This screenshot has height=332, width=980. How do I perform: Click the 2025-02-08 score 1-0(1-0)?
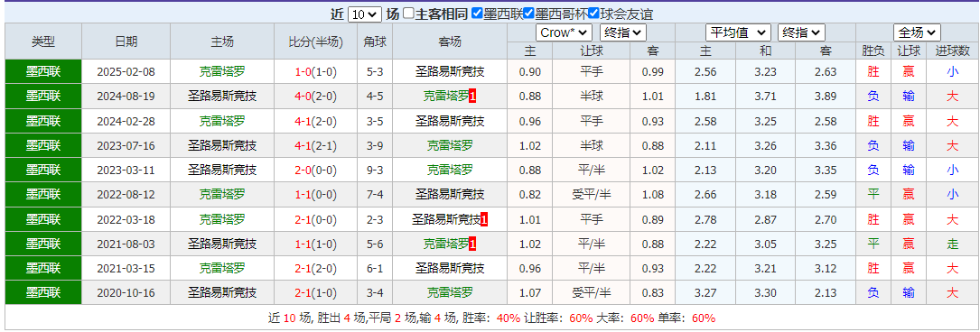315,72
